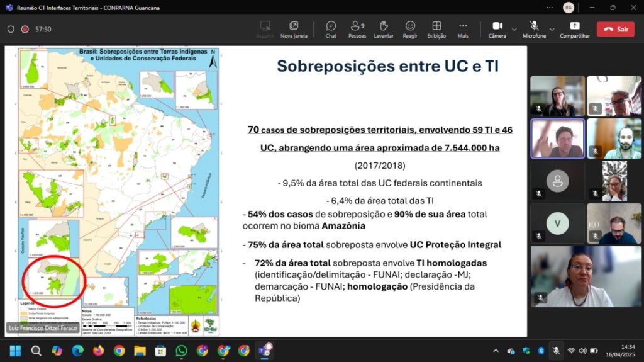Viewport: 644px width, 362px height.
Task: Unmute using the Microfone button
Action: point(534,29)
